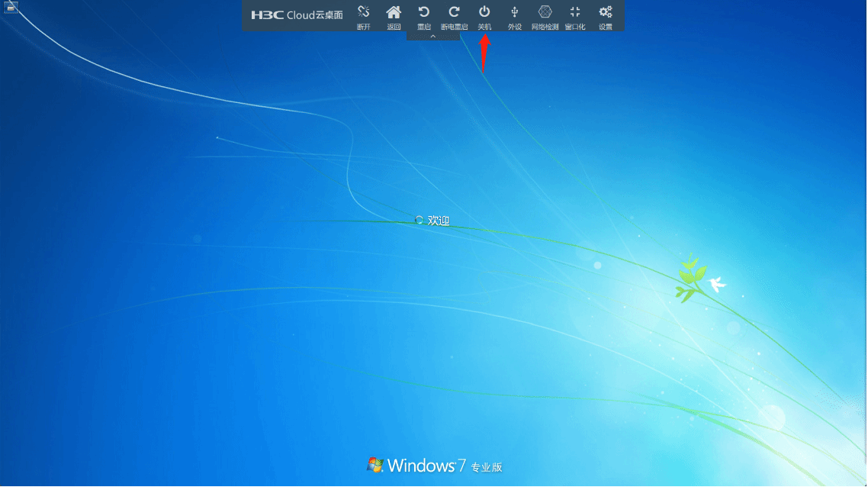Click the H3C Cloud云桌面 logo
The width and height of the screenshot is (868, 487).
click(x=297, y=15)
